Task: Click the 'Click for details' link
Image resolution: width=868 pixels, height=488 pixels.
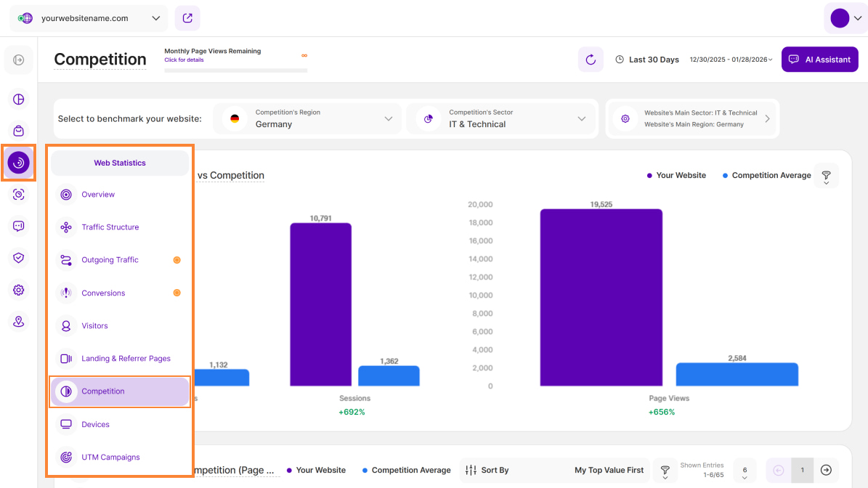Action: pos(184,60)
